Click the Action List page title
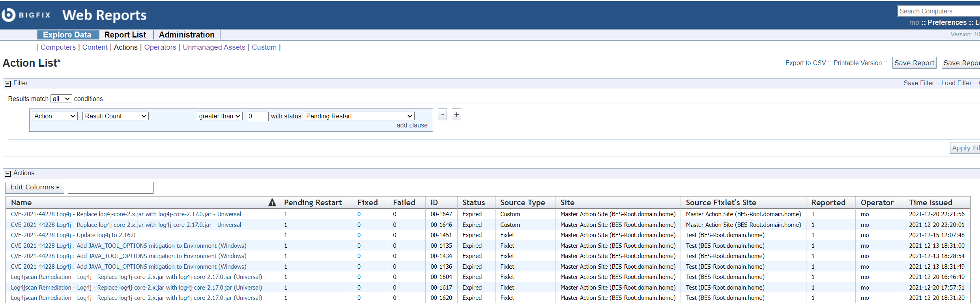Image resolution: width=980 pixels, height=303 pixels. click(x=32, y=63)
